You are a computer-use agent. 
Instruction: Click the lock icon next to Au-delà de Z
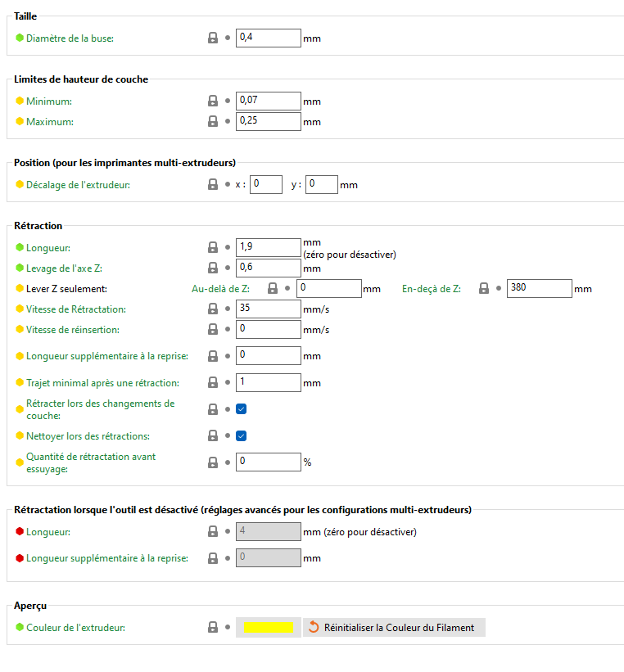point(273,288)
